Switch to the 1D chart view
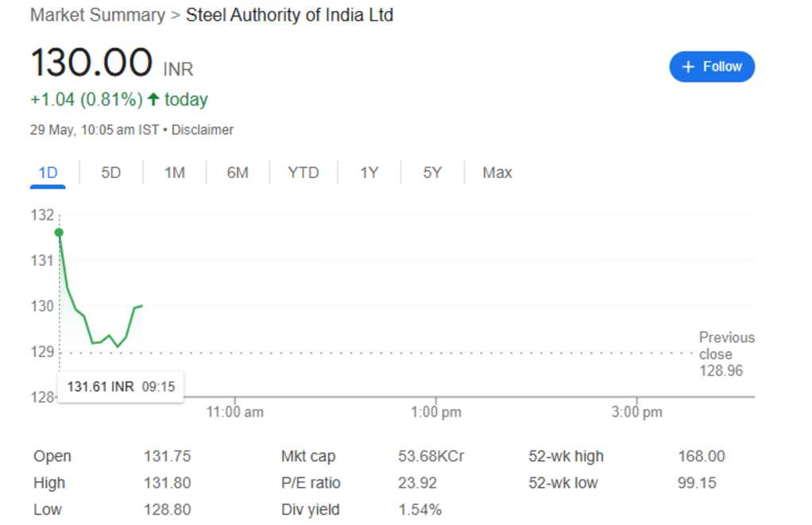The height and width of the screenshot is (525, 812). pos(47,172)
